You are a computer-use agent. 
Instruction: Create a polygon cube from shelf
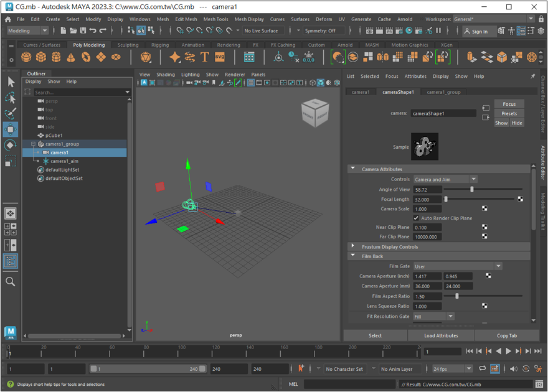[41, 57]
